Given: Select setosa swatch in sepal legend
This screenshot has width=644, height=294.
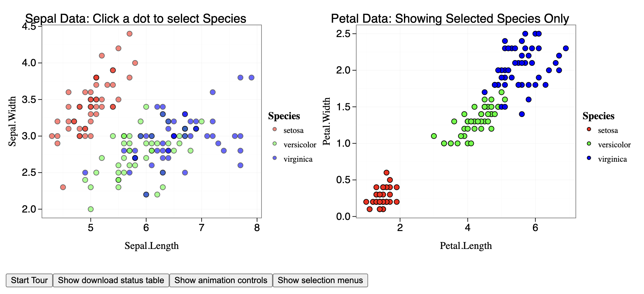Looking at the screenshot, I should pyautogui.click(x=274, y=129).
